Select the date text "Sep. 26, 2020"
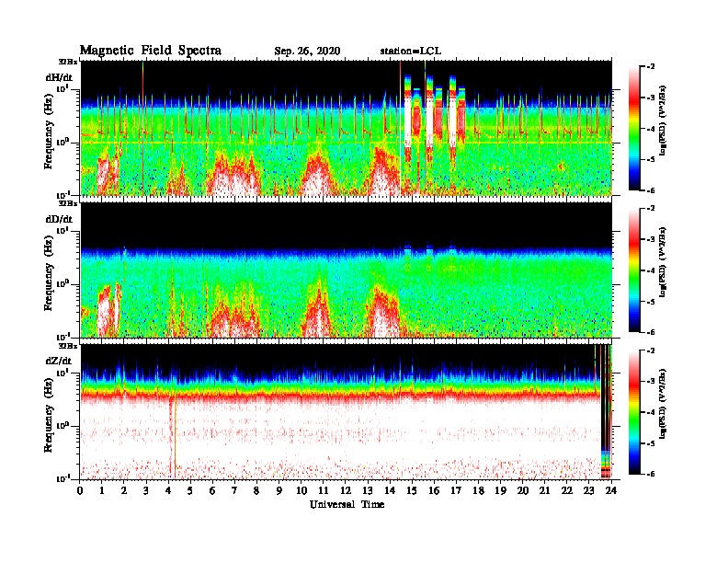 pos(307,52)
